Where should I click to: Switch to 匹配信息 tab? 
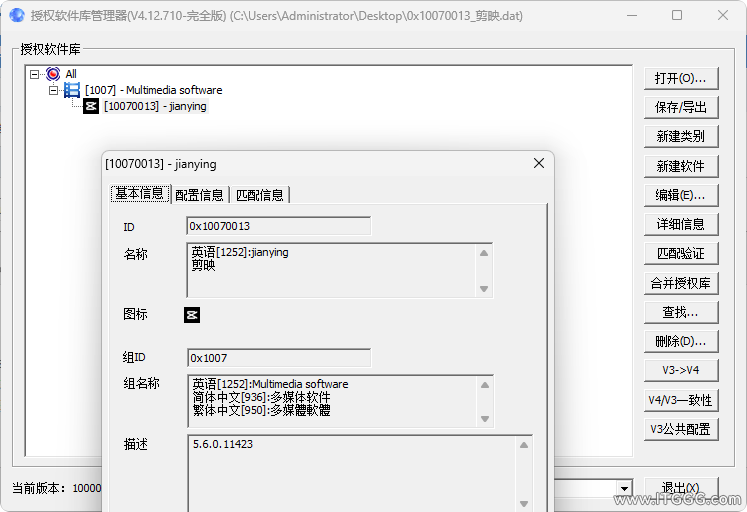click(x=260, y=195)
